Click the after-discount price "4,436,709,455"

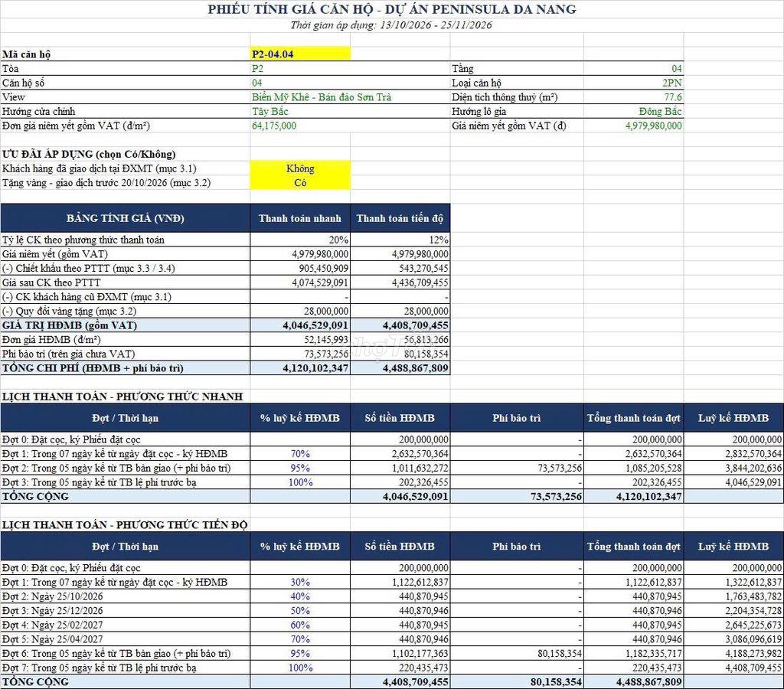point(420,282)
